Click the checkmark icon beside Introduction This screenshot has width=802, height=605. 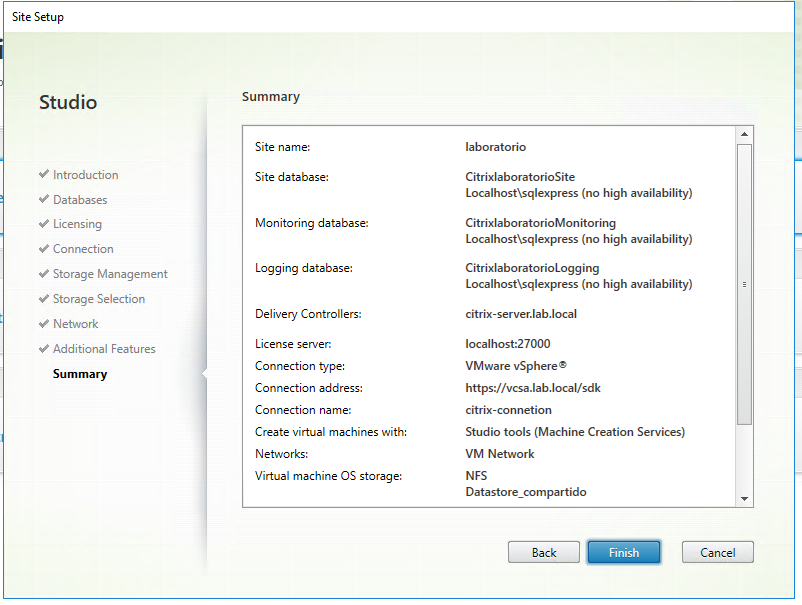pyautogui.click(x=44, y=174)
